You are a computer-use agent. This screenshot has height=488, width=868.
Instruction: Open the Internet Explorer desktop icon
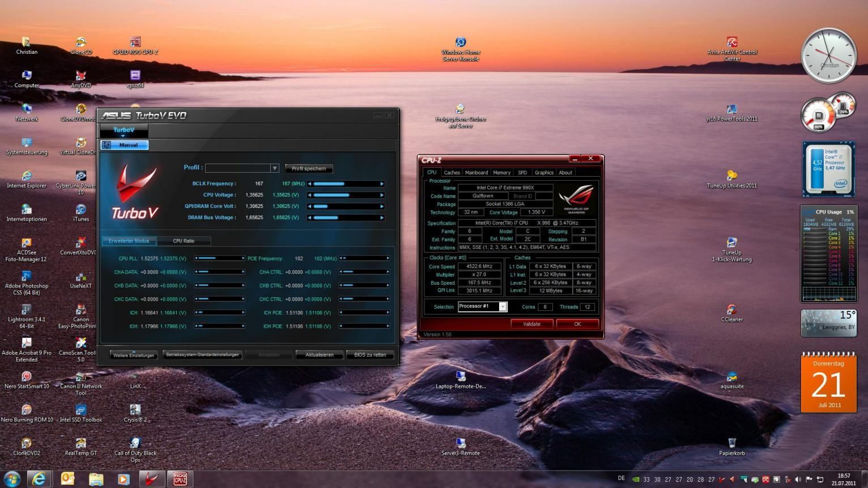click(27, 179)
